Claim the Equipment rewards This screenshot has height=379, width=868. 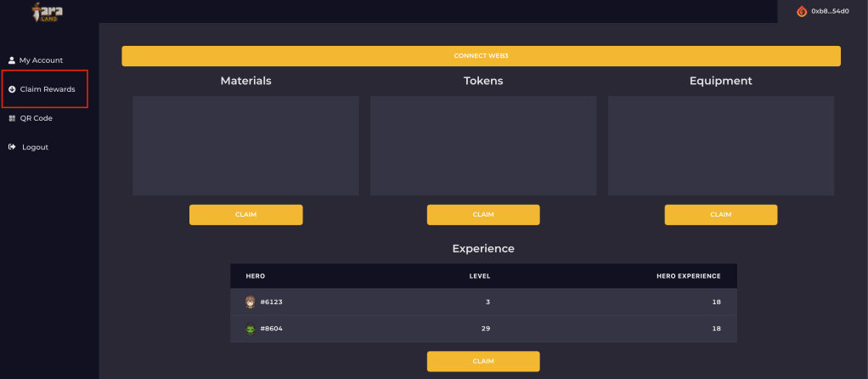(720, 215)
